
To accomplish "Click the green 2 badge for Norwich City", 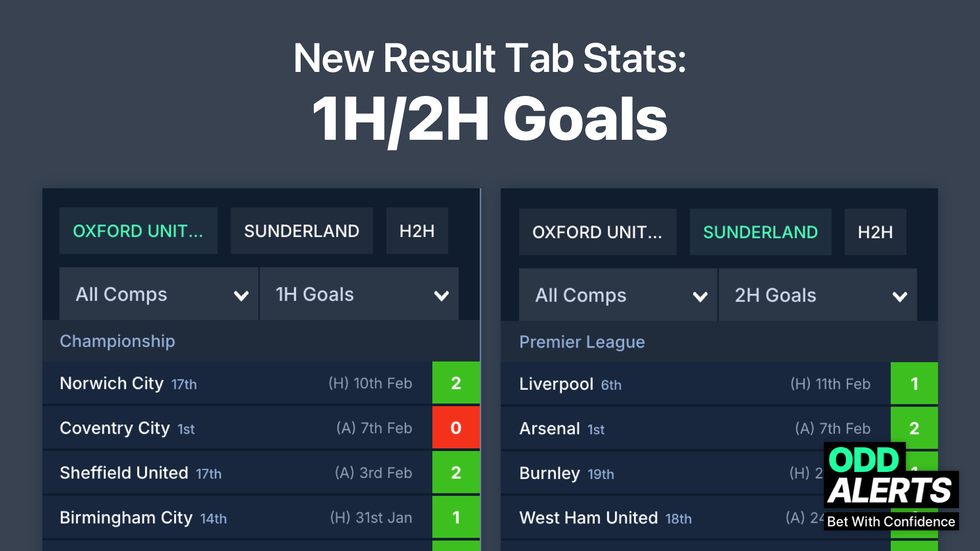I will coord(456,383).
